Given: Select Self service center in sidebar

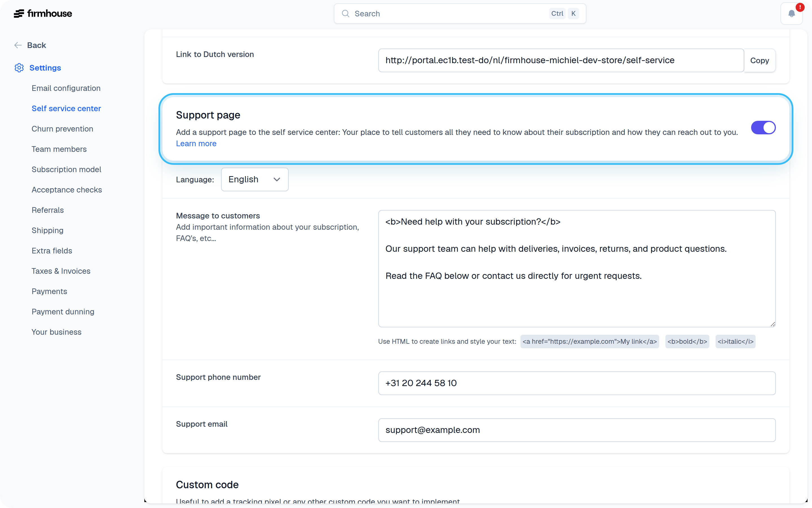Looking at the screenshot, I should click(66, 109).
